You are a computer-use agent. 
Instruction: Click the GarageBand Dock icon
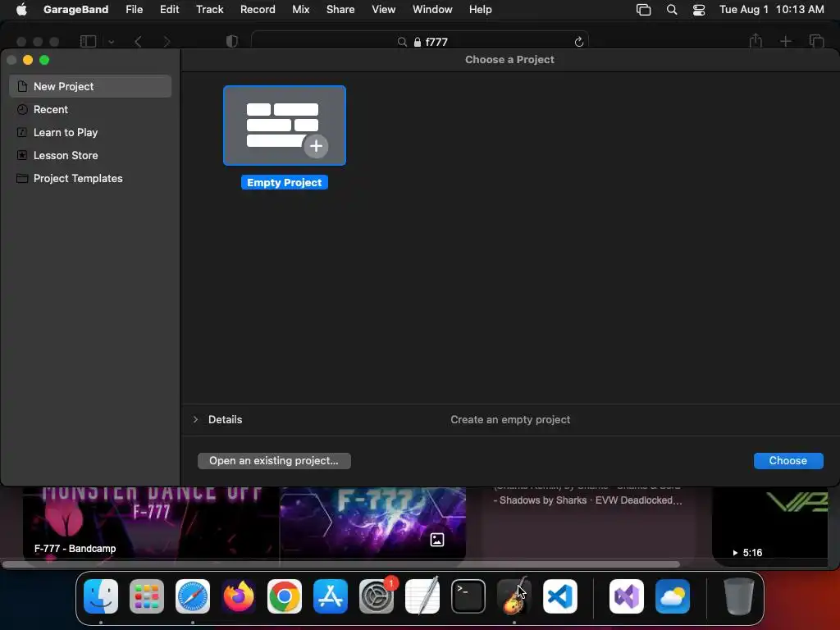514,596
